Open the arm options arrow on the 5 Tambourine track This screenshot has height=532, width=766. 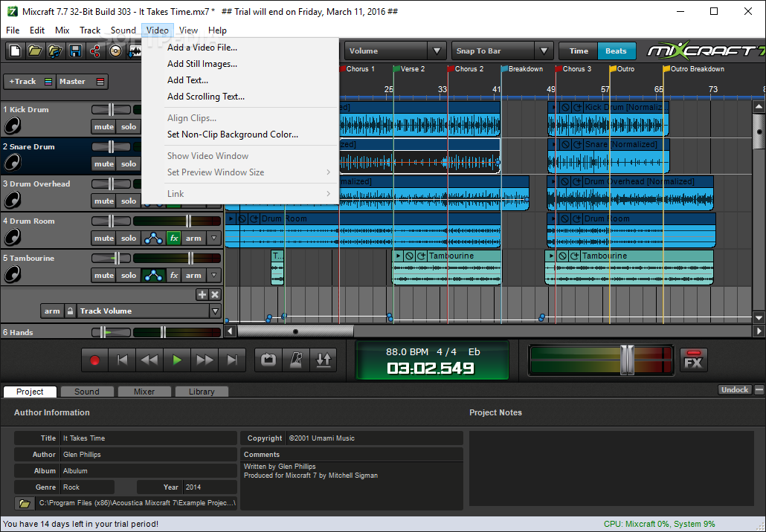pyautogui.click(x=213, y=275)
